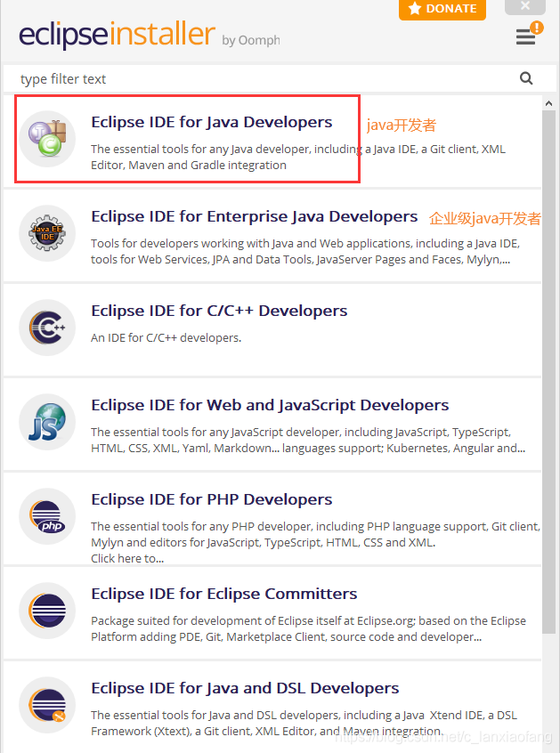Click the Java and DSL description text
560x753 pixels.
304,724
